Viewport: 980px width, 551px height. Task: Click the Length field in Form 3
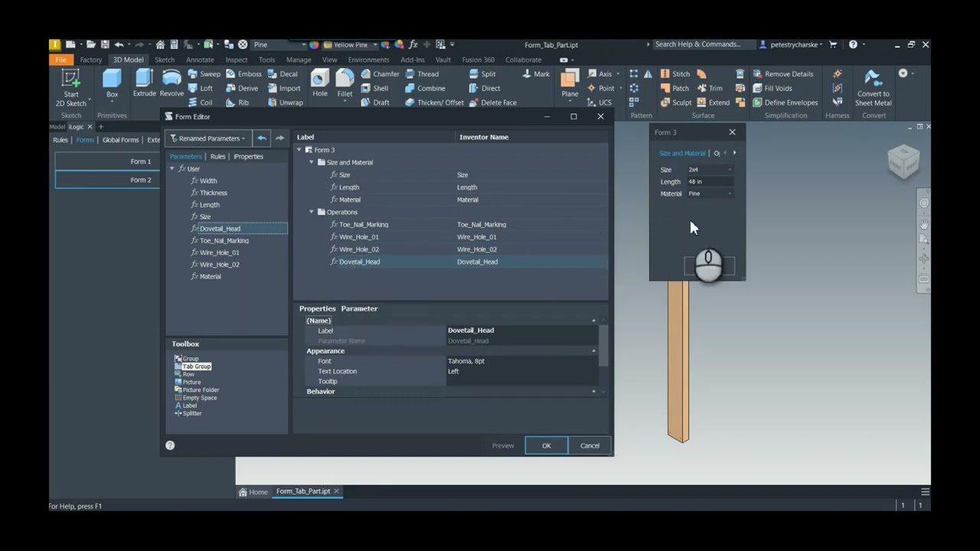point(710,181)
